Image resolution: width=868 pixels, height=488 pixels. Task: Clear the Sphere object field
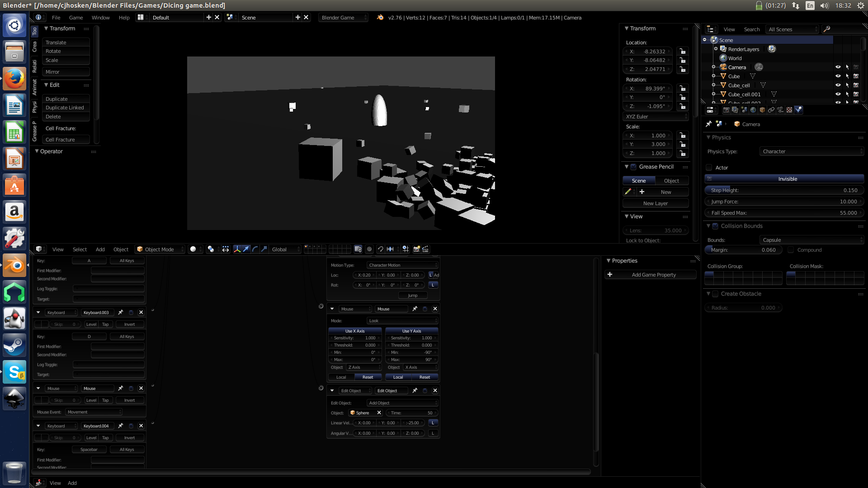click(x=379, y=413)
